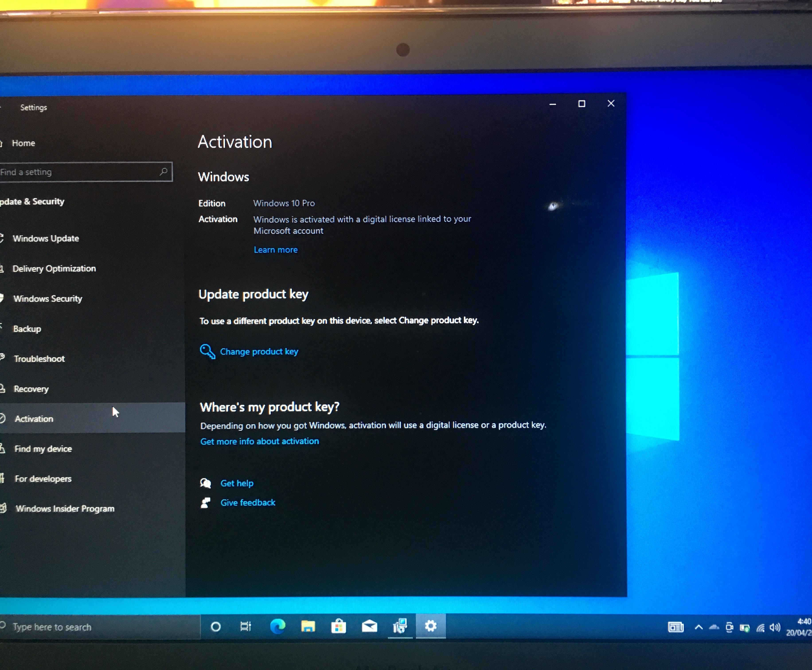Open the clock and date in the taskbar
812x670 pixels.
[x=798, y=627]
